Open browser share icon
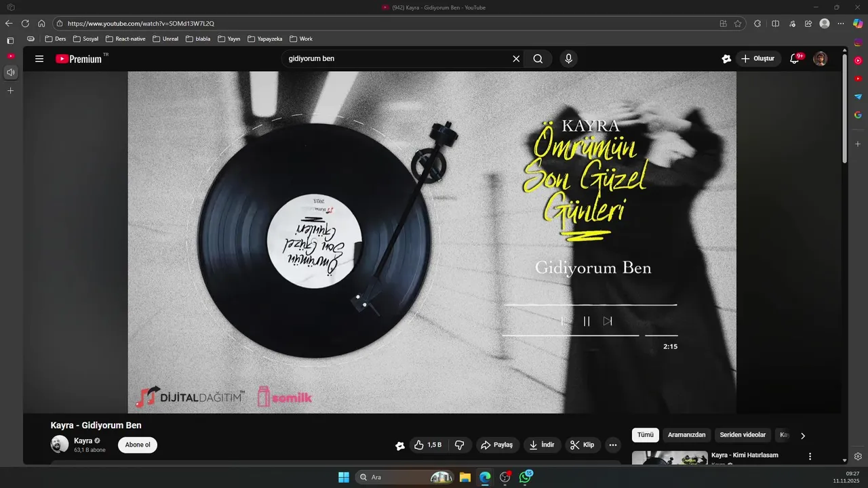The width and height of the screenshot is (868, 488). click(808, 23)
